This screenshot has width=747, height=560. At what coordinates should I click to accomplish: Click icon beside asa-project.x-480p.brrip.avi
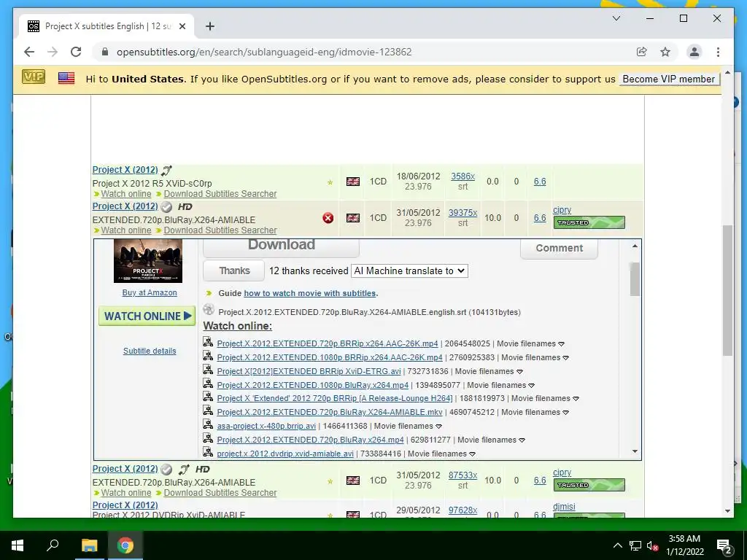208,424
